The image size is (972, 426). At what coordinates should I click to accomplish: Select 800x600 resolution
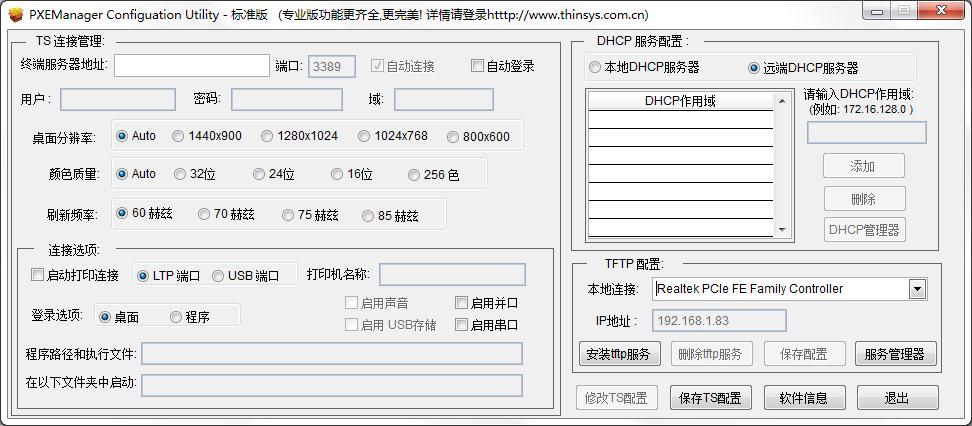[x=453, y=137]
